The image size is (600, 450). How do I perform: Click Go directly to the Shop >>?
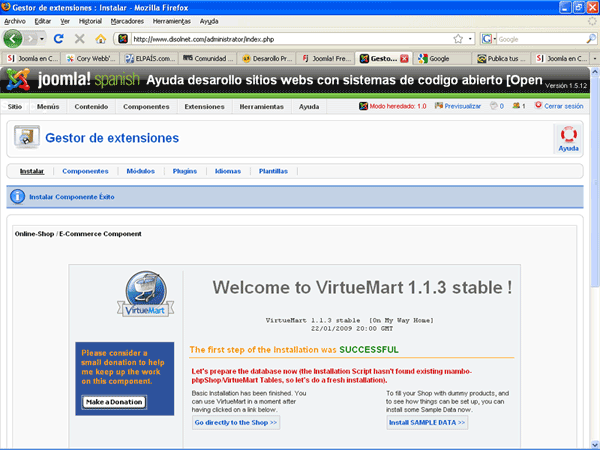(x=236, y=422)
